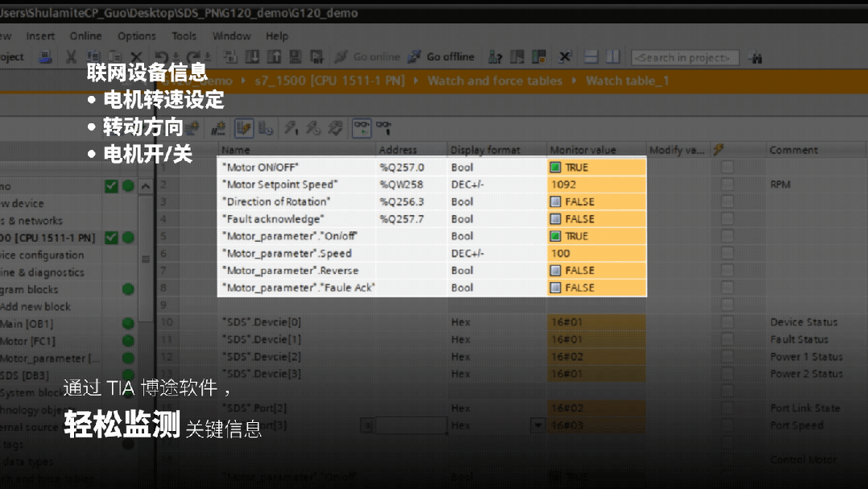
Task: Click the Monitor all glasses icon
Action: (362, 127)
